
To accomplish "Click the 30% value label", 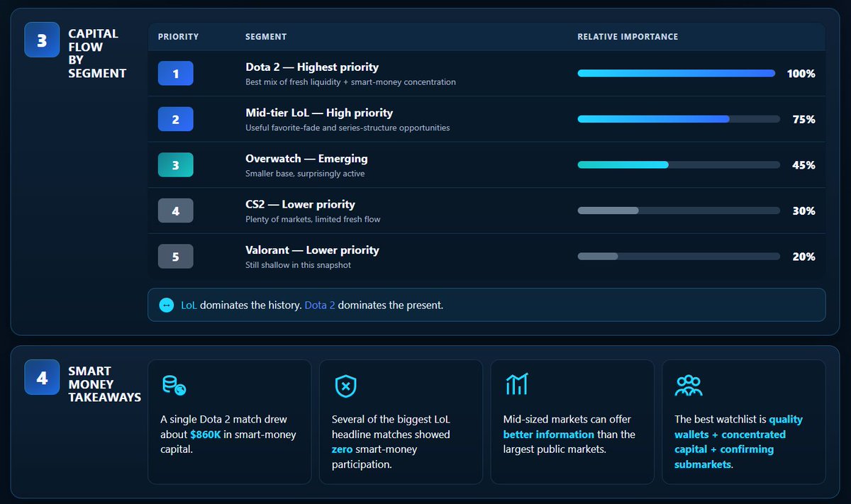I will tap(803, 211).
